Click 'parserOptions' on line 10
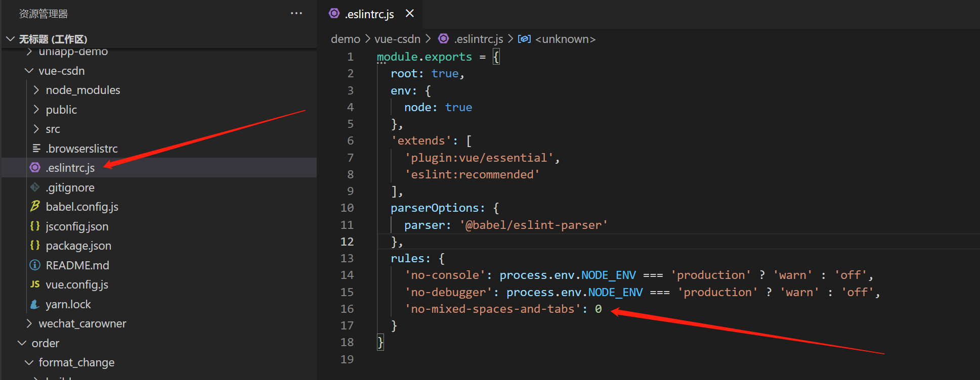980x380 pixels. click(435, 208)
